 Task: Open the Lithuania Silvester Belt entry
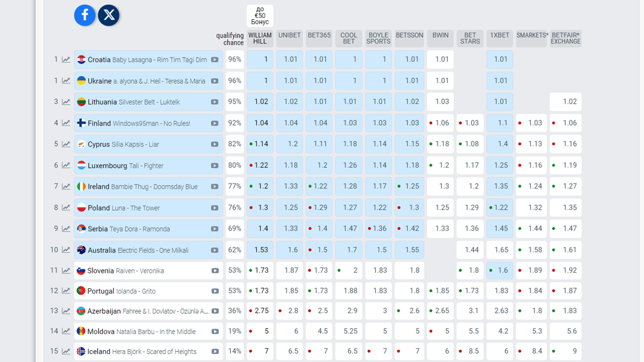pyautogui.click(x=141, y=102)
